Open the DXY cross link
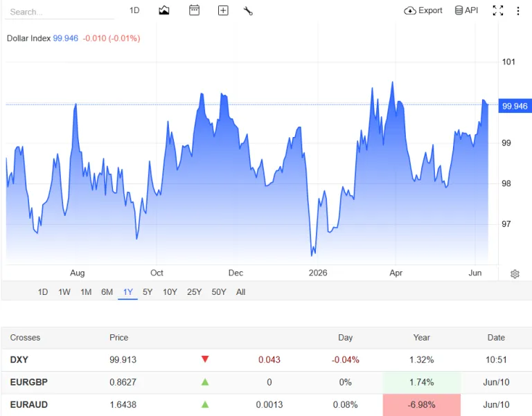This screenshot has width=532, height=416. pyautogui.click(x=19, y=360)
